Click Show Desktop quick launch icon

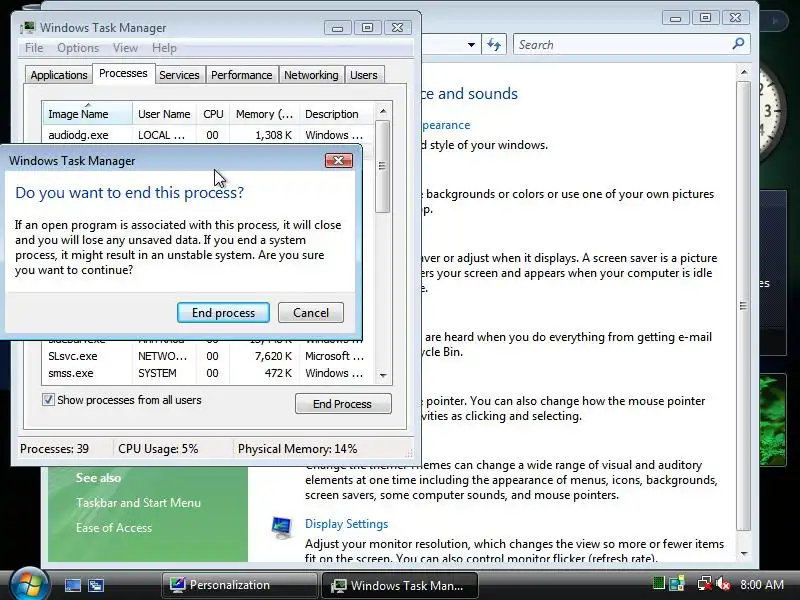coord(72,585)
